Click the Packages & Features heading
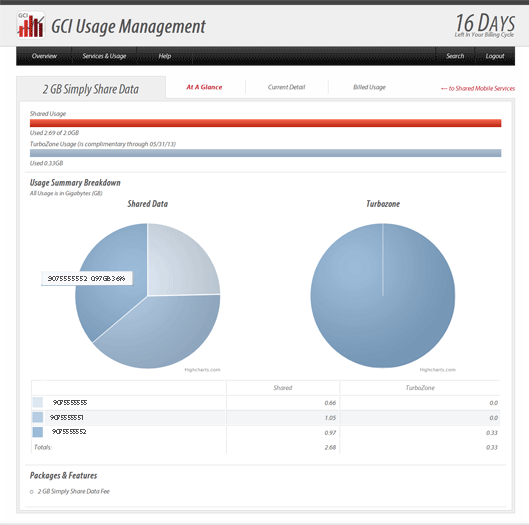This screenshot has height=525, width=529. (63, 475)
